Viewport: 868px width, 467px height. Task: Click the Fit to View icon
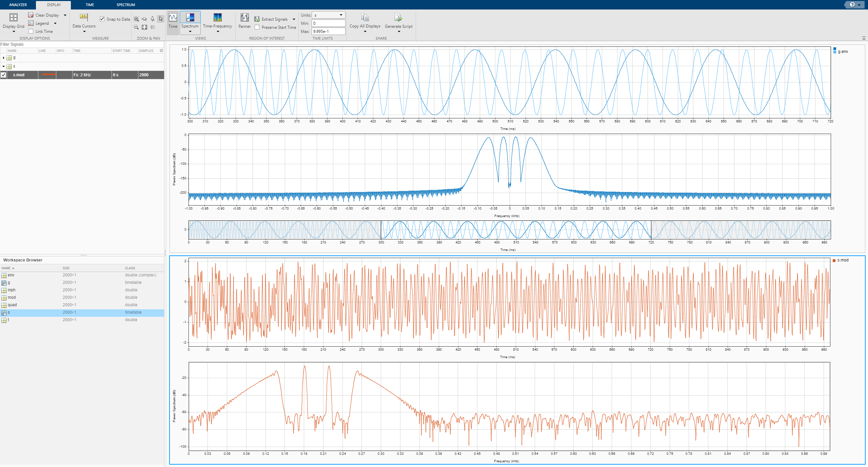[144, 27]
